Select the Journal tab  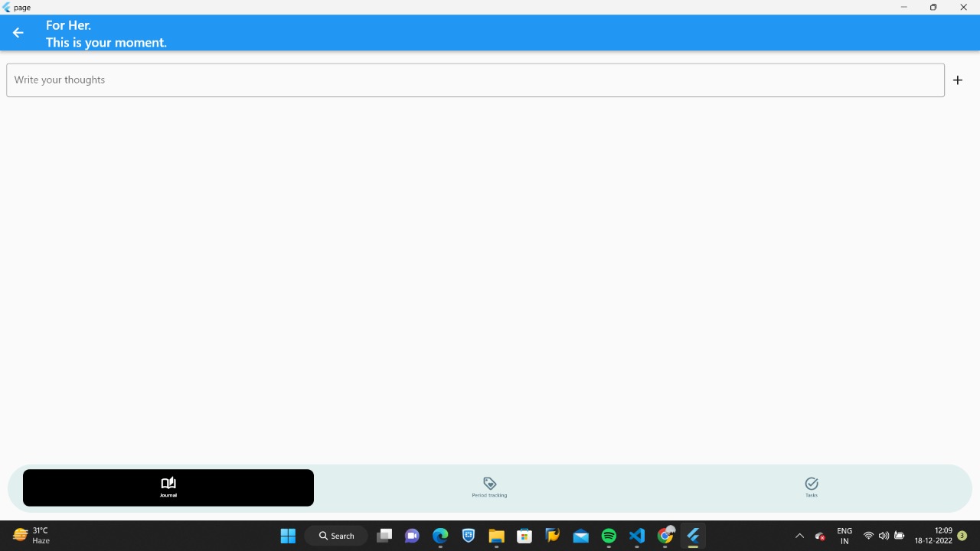pyautogui.click(x=168, y=487)
